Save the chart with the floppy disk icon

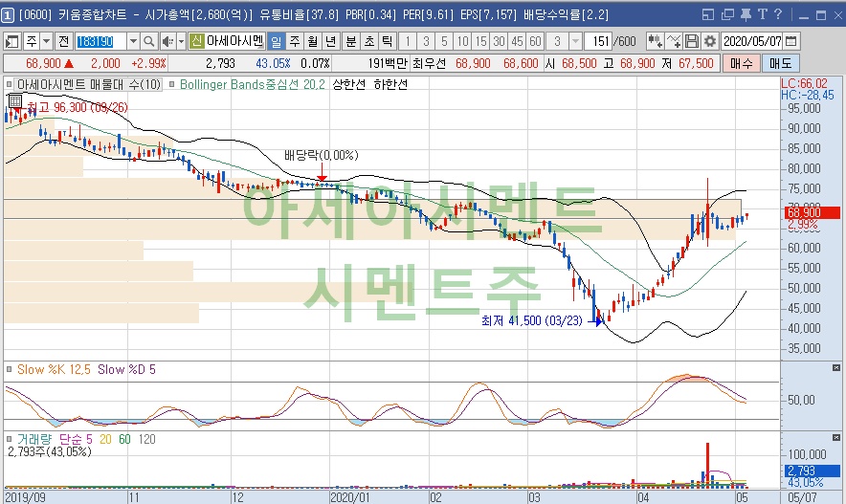[x=692, y=41]
